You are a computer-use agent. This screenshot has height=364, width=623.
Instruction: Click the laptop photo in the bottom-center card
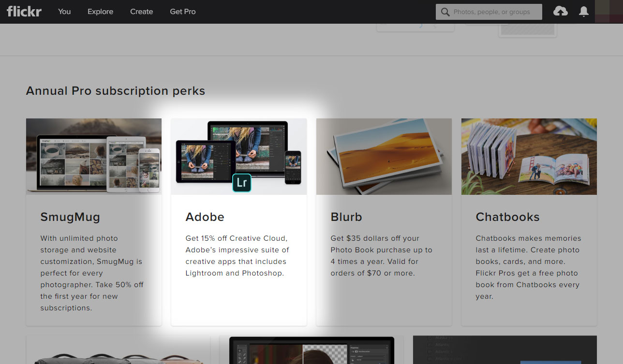tap(311, 353)
